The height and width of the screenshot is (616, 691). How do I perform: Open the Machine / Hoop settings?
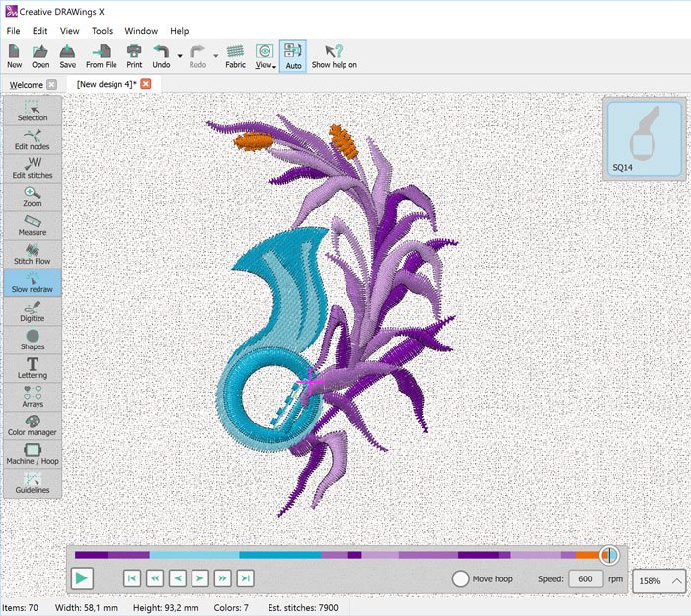pyautogui.click(x=33, y=454)
